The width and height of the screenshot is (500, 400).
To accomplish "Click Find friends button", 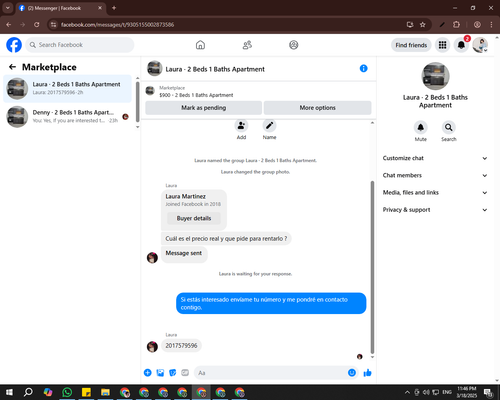I will (411, 45).
